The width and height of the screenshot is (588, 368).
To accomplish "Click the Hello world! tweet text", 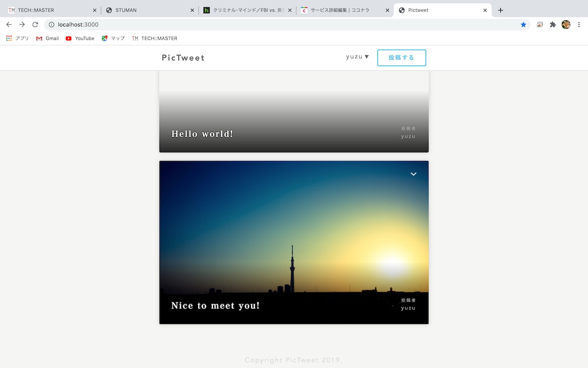I will click(x=202, y=134).
